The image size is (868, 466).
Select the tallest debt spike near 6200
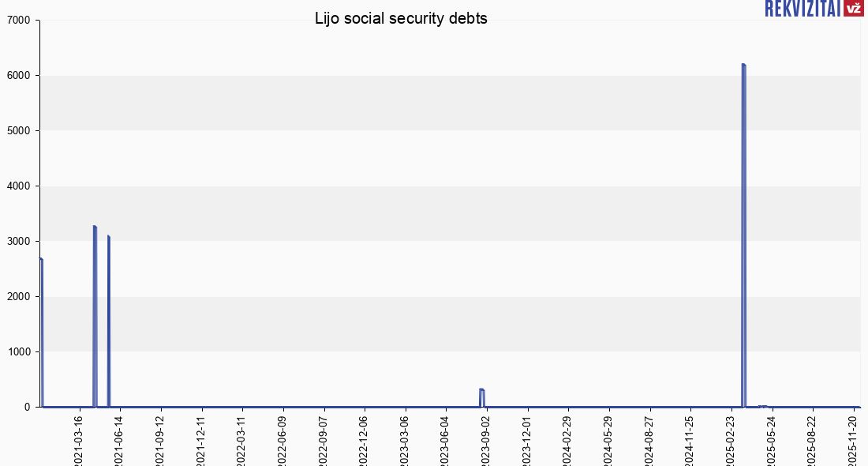pos(743,237)
